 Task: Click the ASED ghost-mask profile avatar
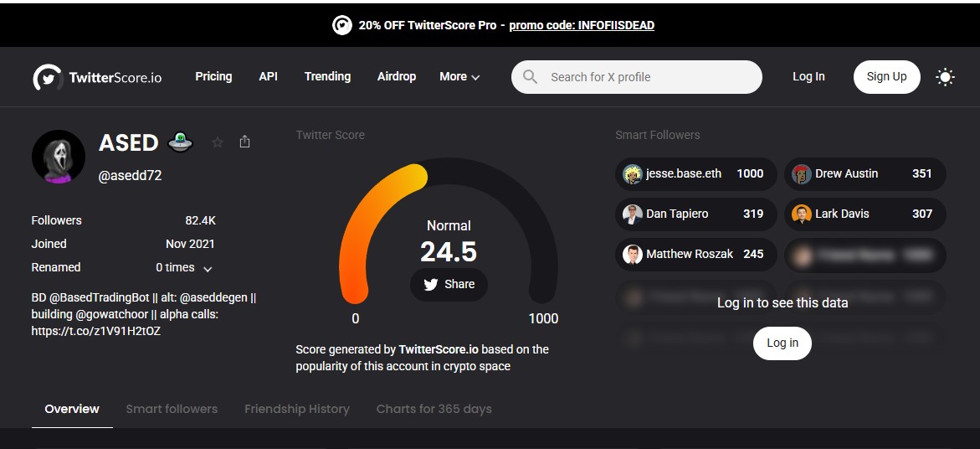(x=59, y=157)
